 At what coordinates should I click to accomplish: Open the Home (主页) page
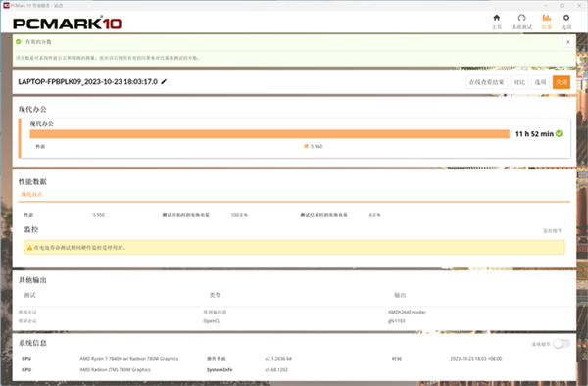(497, 22)
